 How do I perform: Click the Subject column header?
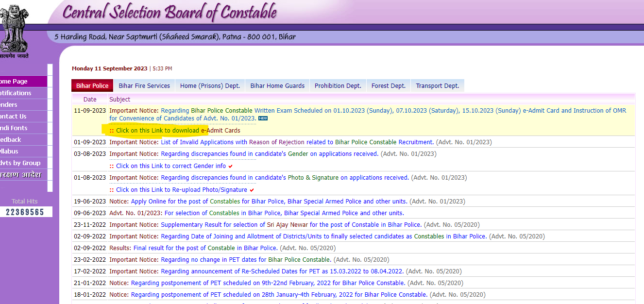[x=119, y=100]
